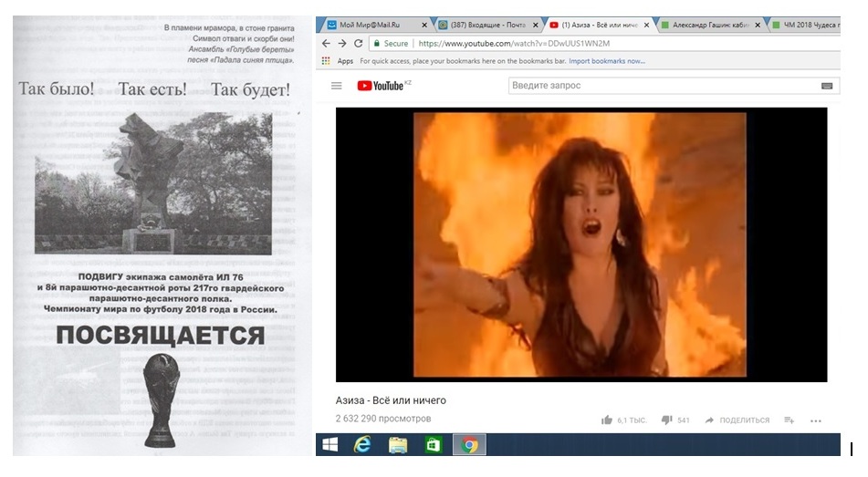This screenshot has height=477, width=868.
Task: Switch to Александр Гашин tab
Action: [x=711, y=25]
